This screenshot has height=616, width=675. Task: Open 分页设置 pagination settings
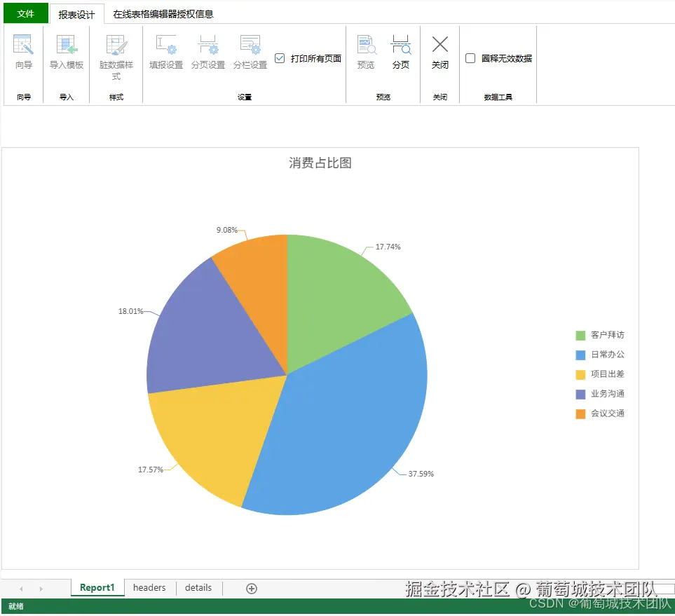[x=208, y=52]
